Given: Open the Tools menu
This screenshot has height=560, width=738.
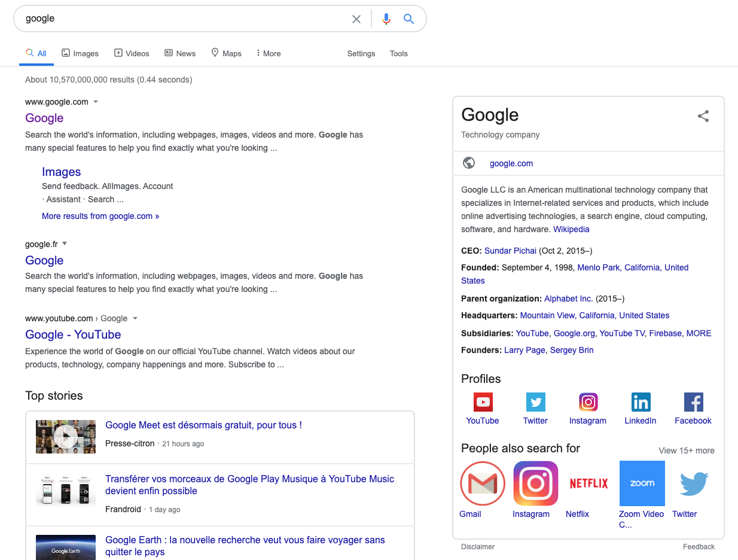Looking at the screenshot, I should [398, 53].
